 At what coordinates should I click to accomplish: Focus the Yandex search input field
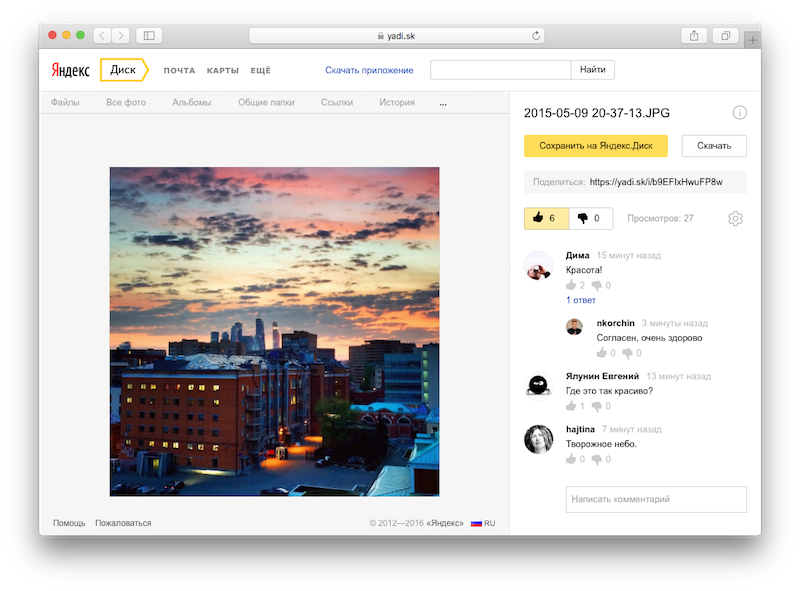pos(501,69)
